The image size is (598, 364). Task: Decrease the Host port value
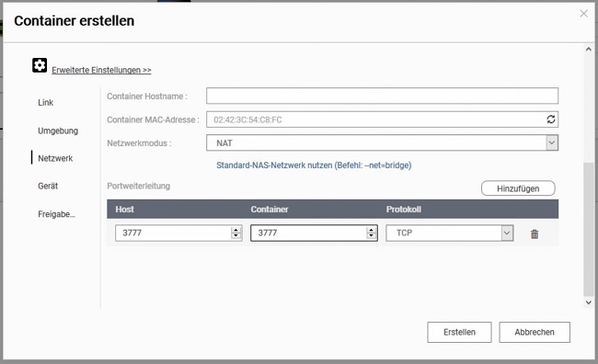(236, 235)
